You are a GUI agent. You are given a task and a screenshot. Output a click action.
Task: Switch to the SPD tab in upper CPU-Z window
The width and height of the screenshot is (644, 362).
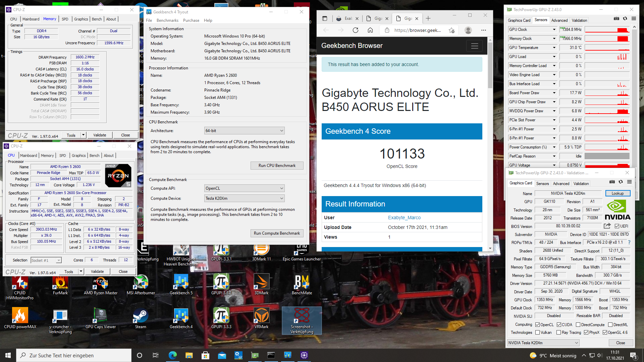coord(65,19)
